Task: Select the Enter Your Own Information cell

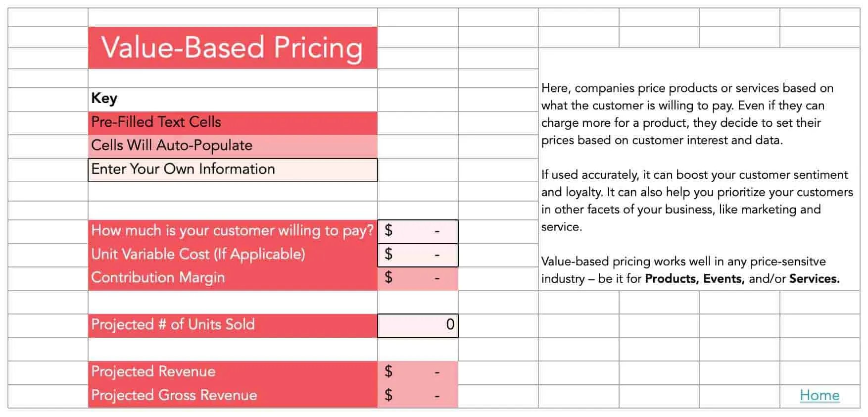Action: pyautogui.click(x=232, y=169)
